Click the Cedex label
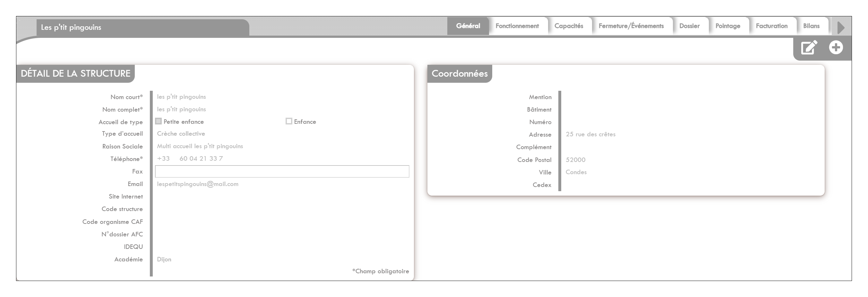This screenshot has height=297, width=868. [542, 185]
